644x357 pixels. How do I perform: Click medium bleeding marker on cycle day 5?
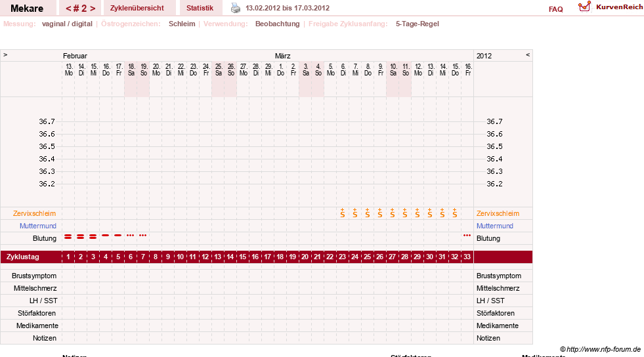pyautogui.click(x=118, y=235)
